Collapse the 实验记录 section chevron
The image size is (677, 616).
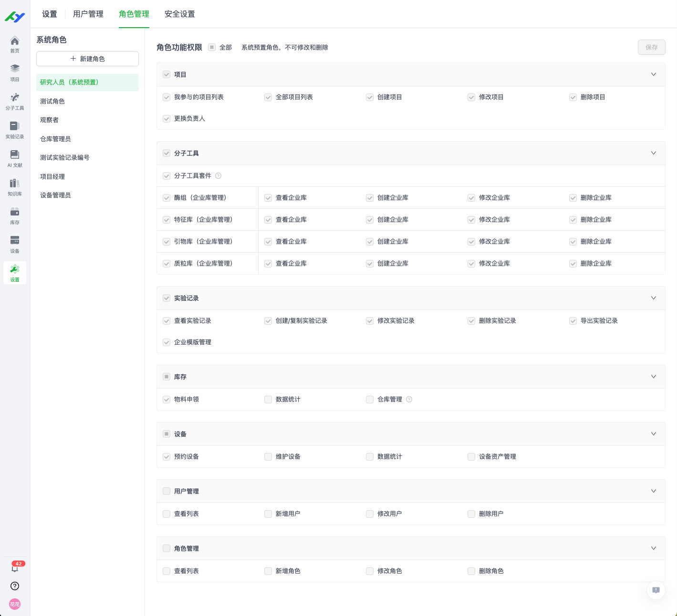tap(653, 298)
